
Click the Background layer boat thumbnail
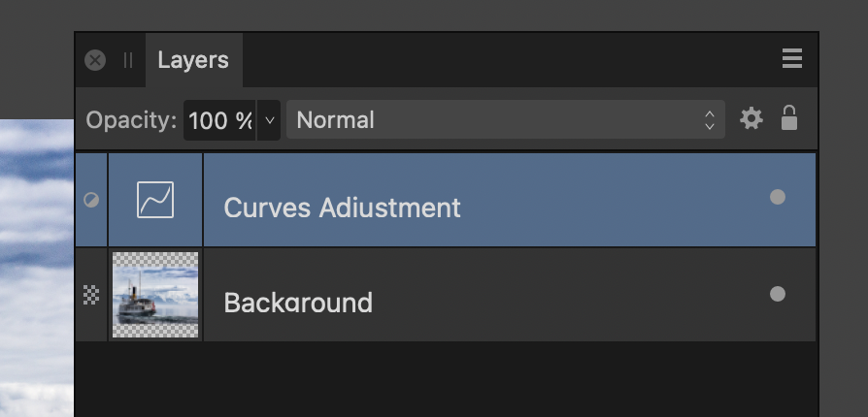(x=155, y=295)
